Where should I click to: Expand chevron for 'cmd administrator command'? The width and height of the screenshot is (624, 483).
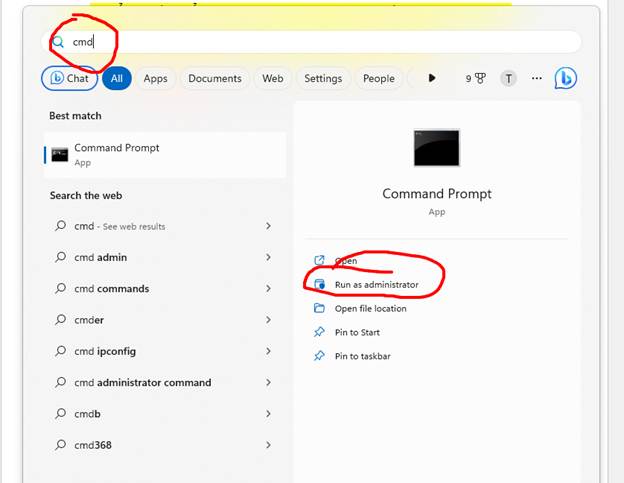click(268, 382)
